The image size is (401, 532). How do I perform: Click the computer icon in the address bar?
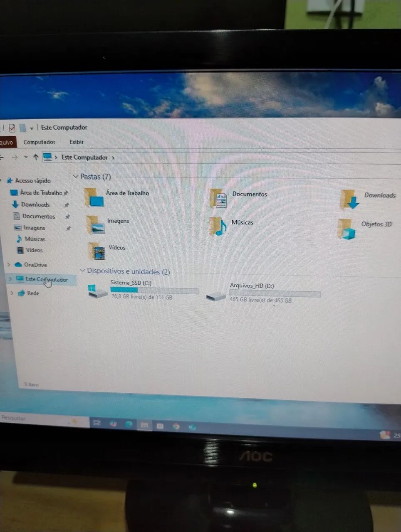pos(47,157)
